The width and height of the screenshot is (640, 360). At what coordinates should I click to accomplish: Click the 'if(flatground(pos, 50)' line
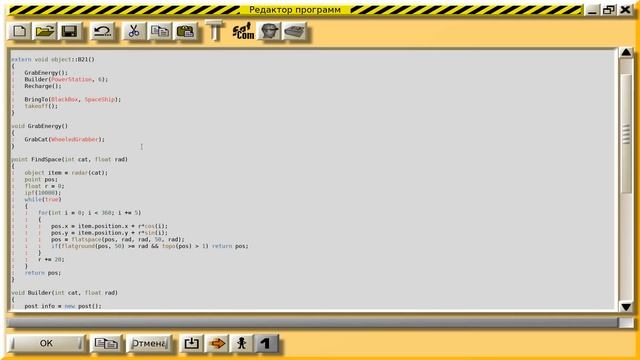coord(149,246)
